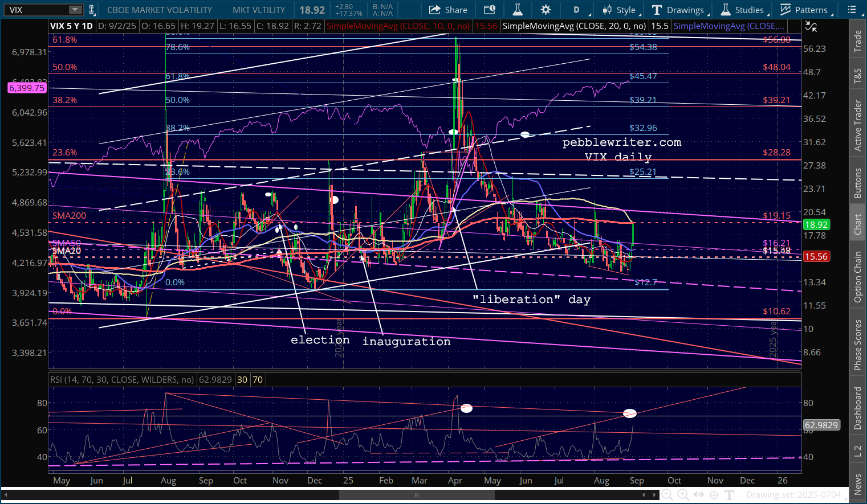Toggle the collapse arrows icon at chart corner
The height and width of the screenshot is (504, 867).
click(811, 26)
